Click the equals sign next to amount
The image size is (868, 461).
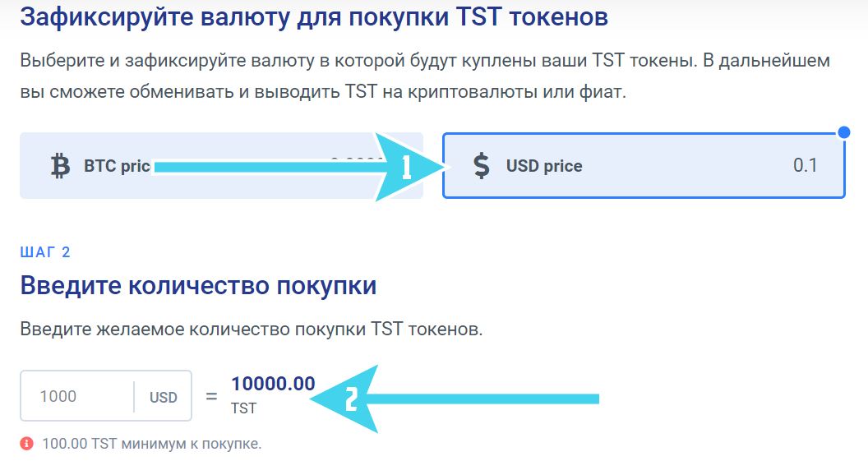click(211, 396)
